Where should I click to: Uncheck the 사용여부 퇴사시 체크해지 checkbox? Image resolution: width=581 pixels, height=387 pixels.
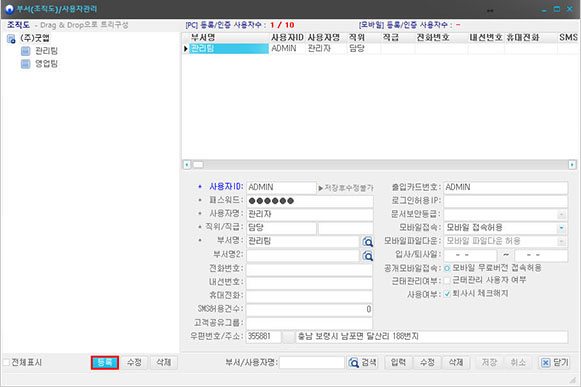pyautogui.click(x=447, y=294)
